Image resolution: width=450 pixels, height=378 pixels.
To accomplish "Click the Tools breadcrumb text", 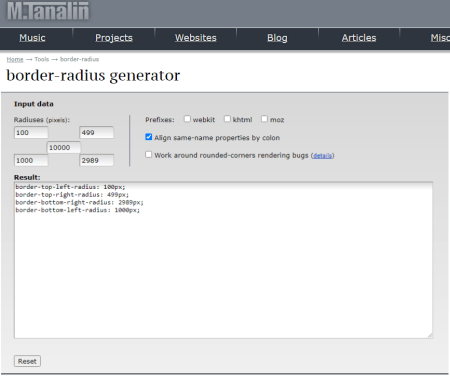I will click(42, 59).
